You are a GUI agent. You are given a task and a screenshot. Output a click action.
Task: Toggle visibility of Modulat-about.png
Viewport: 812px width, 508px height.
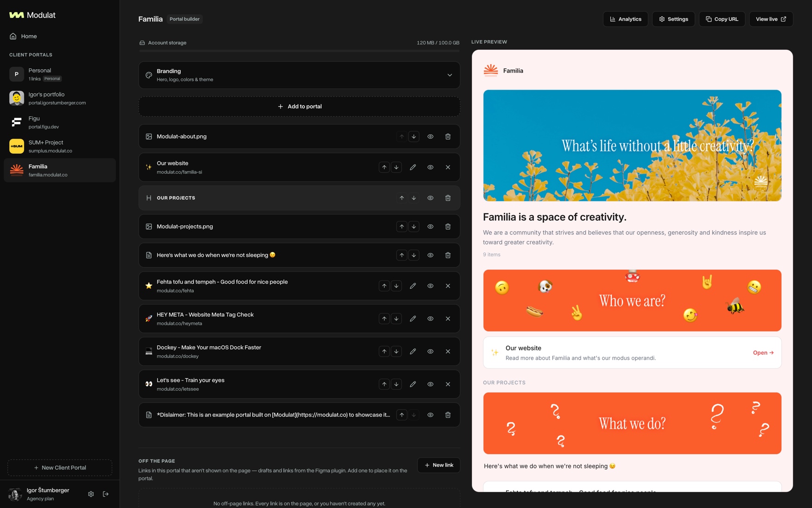(x=430, y=137)
